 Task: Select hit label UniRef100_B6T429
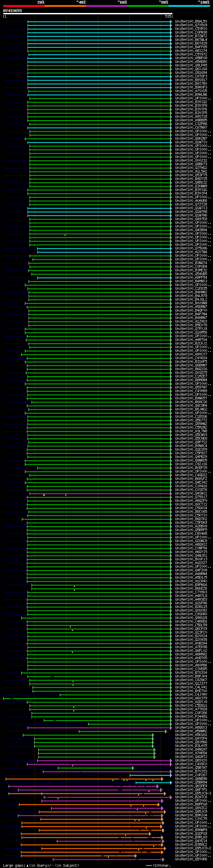pos(191,44)
